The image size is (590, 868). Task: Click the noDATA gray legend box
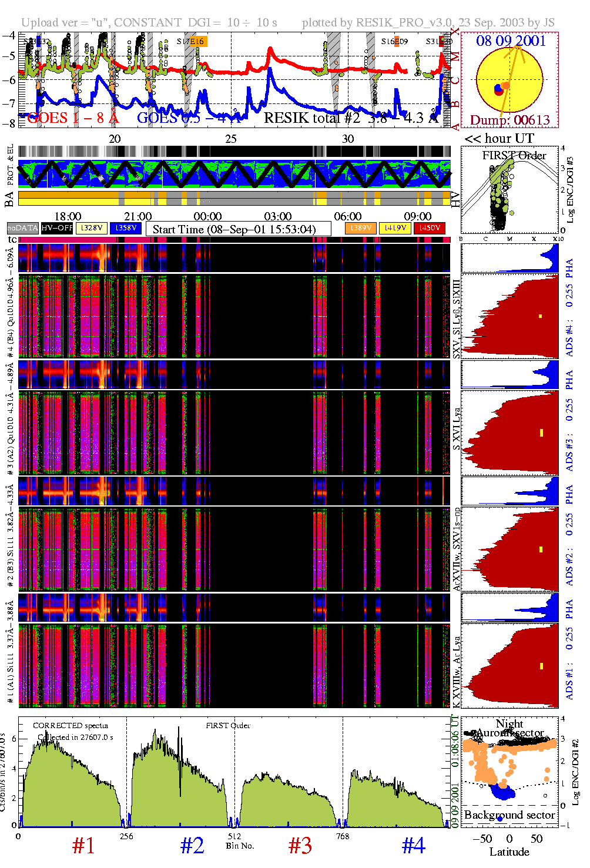click(x=23, y=228)
